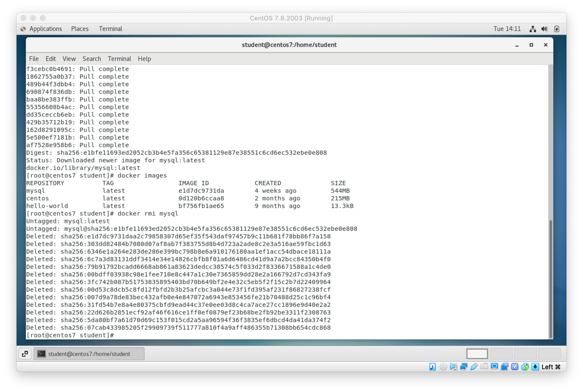
Task: Open the Tue 14:11 clock calendar
Action: click(507, 29)
